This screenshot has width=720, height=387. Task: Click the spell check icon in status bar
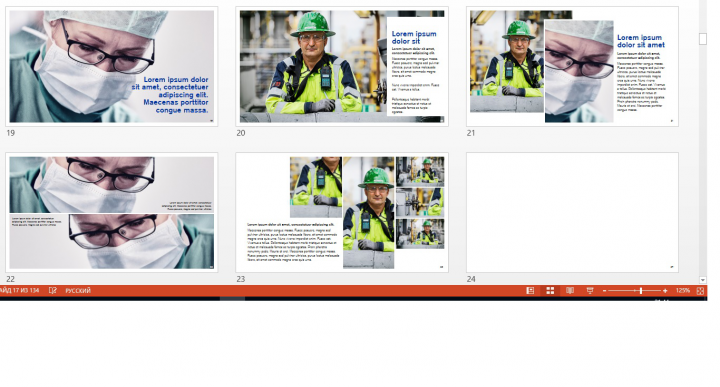pos(53,291)
